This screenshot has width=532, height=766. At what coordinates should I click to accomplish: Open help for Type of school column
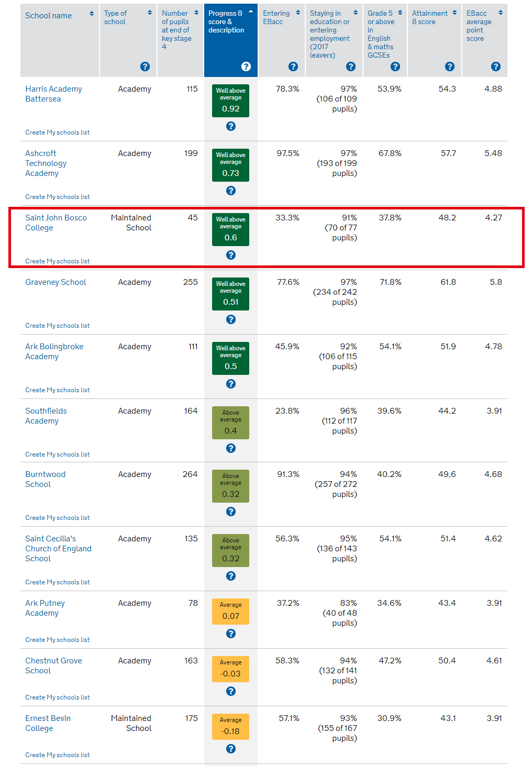coord(145,66)
